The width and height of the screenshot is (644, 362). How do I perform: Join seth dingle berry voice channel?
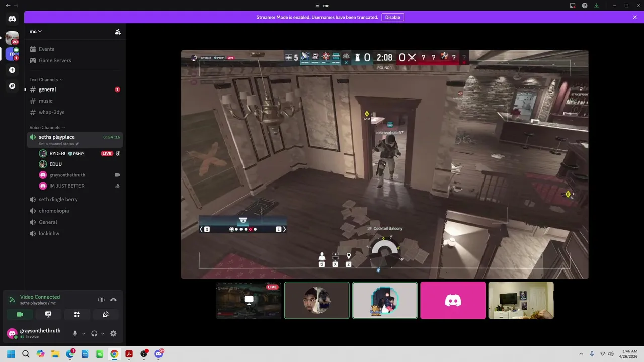point(74,199)
